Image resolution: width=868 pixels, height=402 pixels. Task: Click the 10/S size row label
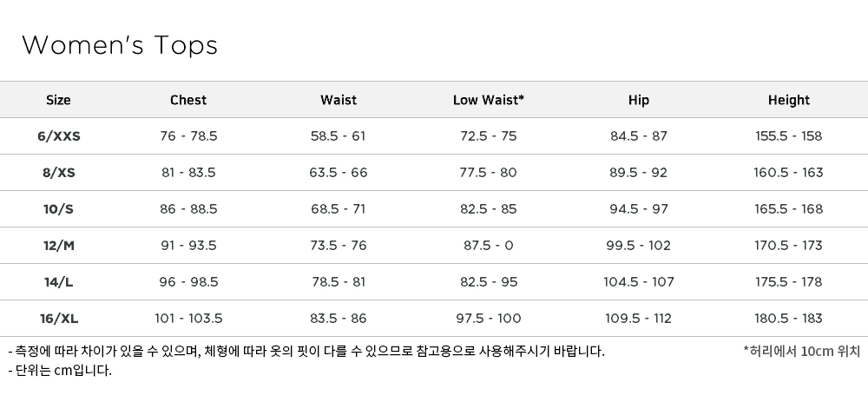click(x=58, y=209)
